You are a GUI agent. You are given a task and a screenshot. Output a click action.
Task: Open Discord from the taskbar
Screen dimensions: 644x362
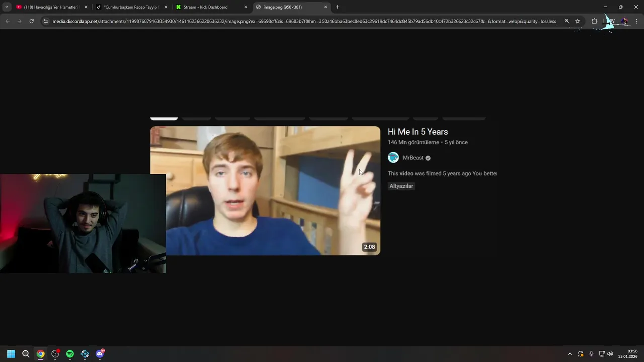(100, 354)
